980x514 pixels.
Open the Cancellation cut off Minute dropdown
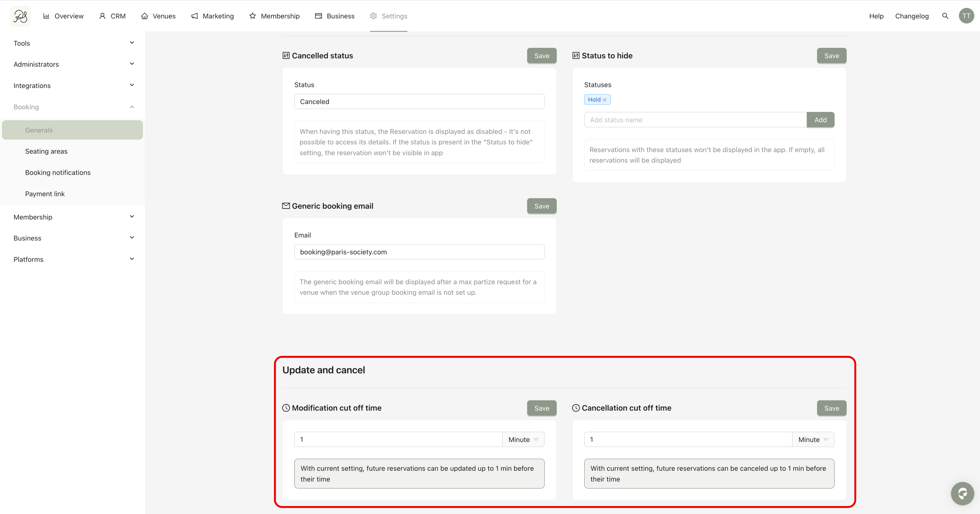pos(813,439)
